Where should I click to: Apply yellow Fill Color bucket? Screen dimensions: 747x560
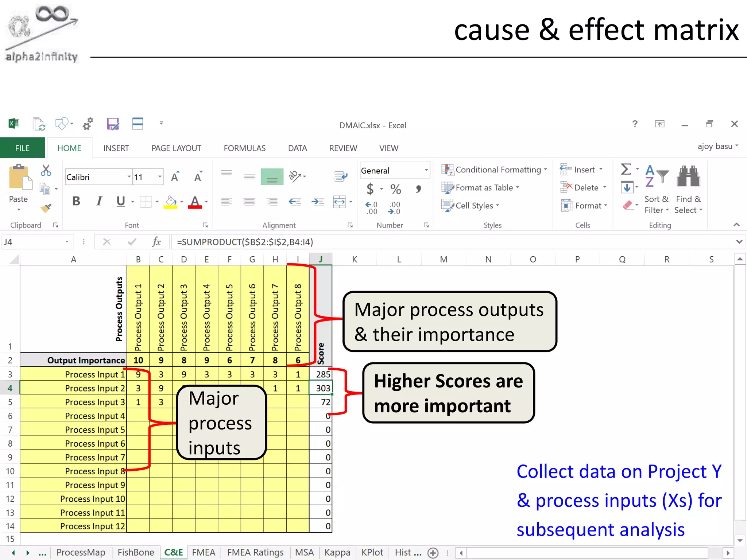[170, 202]
